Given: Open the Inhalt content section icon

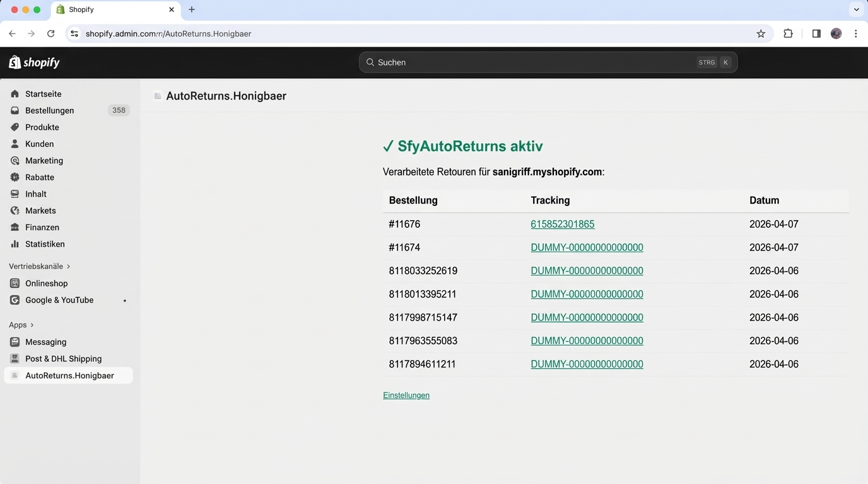Looking at the screenshot, I should 15,193.
